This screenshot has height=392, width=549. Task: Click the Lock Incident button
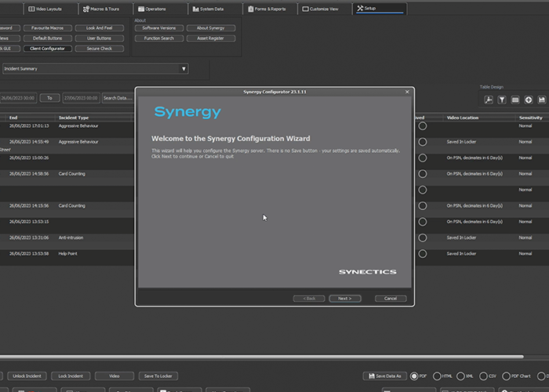(x=71, y=376)
